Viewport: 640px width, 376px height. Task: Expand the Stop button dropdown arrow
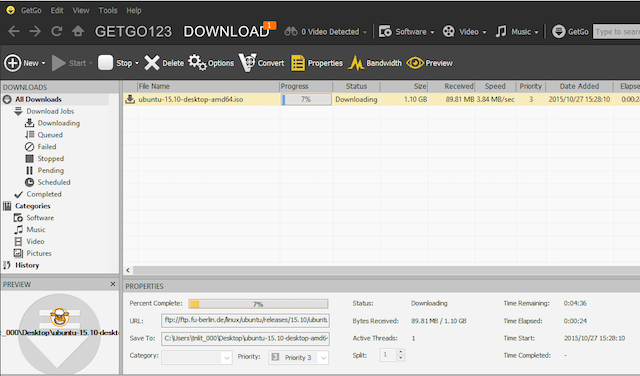coord(137,63)
